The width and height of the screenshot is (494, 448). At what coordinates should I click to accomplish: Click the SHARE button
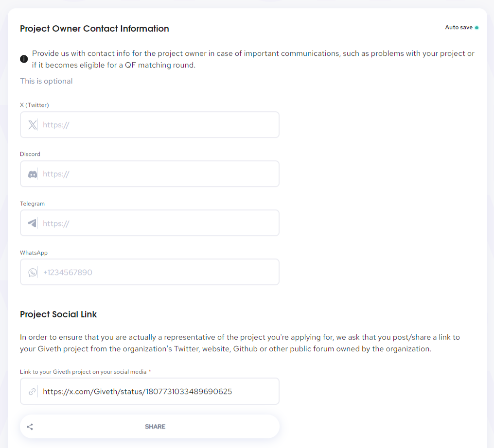(150, 427)
